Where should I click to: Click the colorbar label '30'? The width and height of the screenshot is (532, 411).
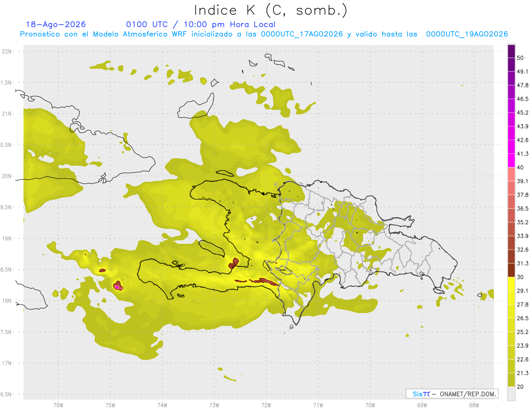coord(521,277)
